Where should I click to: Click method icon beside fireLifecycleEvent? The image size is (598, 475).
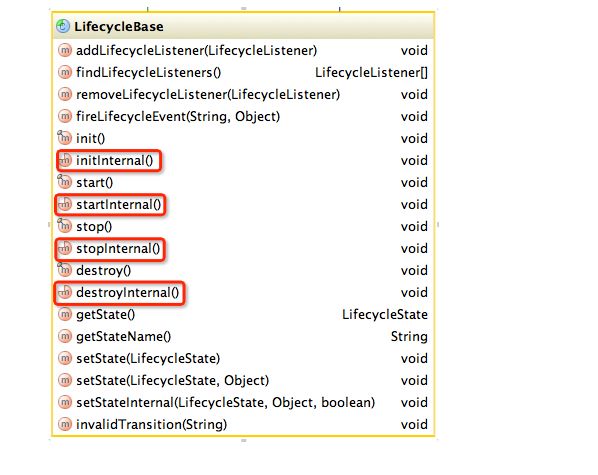pos(65,116)
